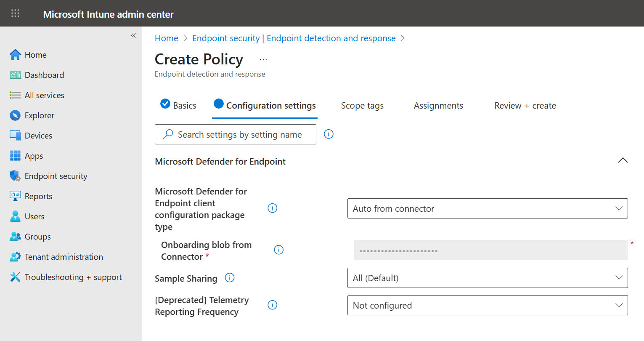Show info for Onboarding blob from Connector

[279, 250]
